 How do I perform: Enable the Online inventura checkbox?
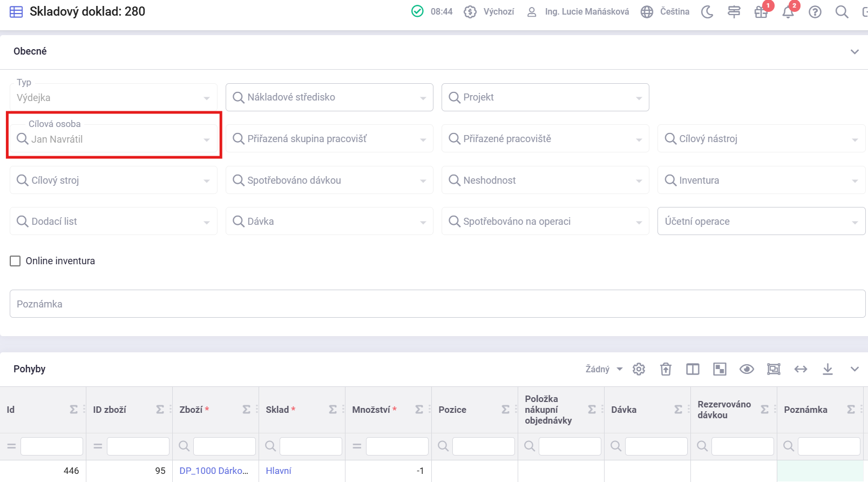[x=16, y=261]
